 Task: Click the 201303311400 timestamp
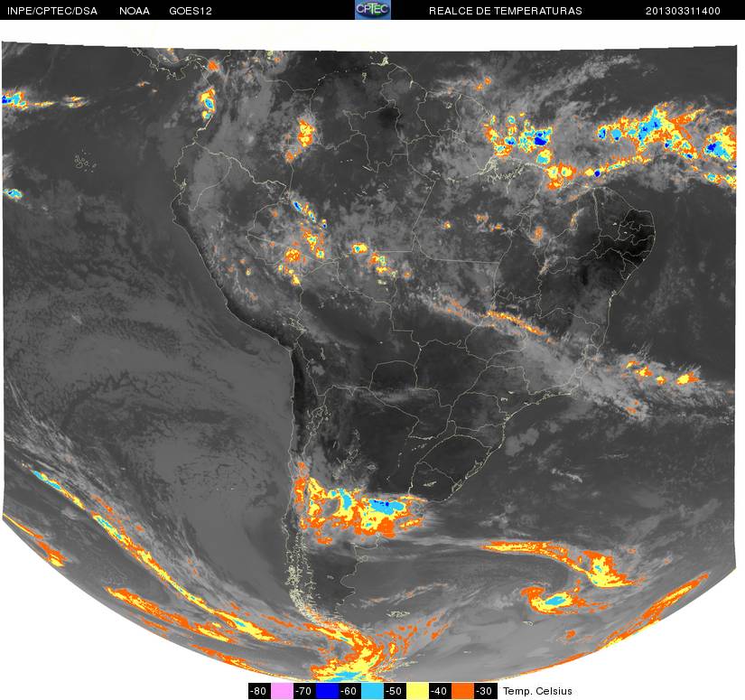(683, 11)
